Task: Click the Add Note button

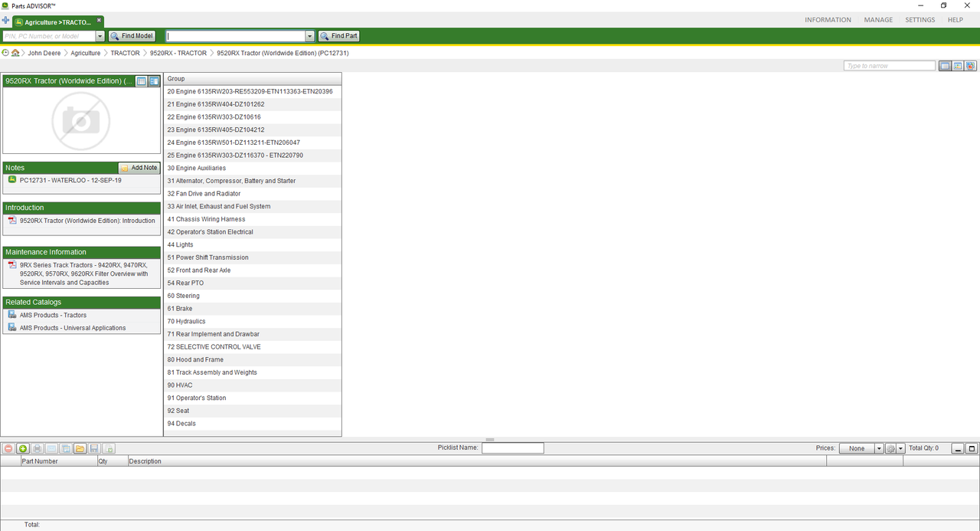Action: (139, 168)
